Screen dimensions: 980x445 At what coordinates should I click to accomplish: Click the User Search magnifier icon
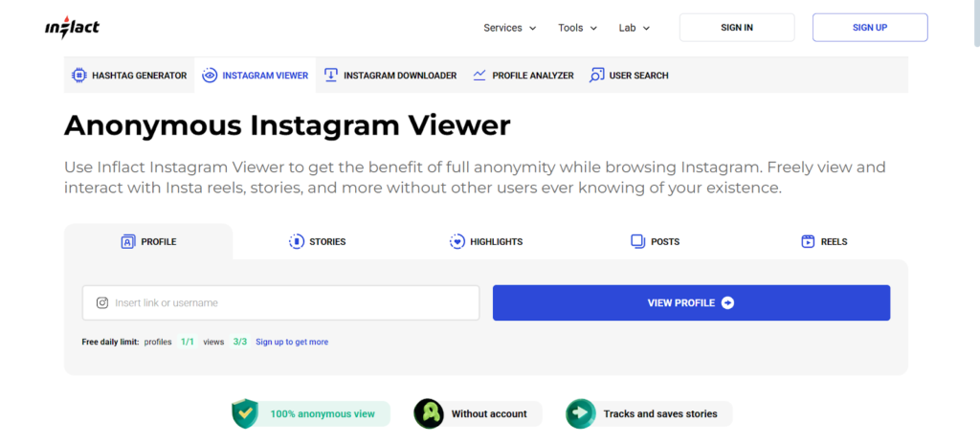pyautogui.click(x=597, y=75)
